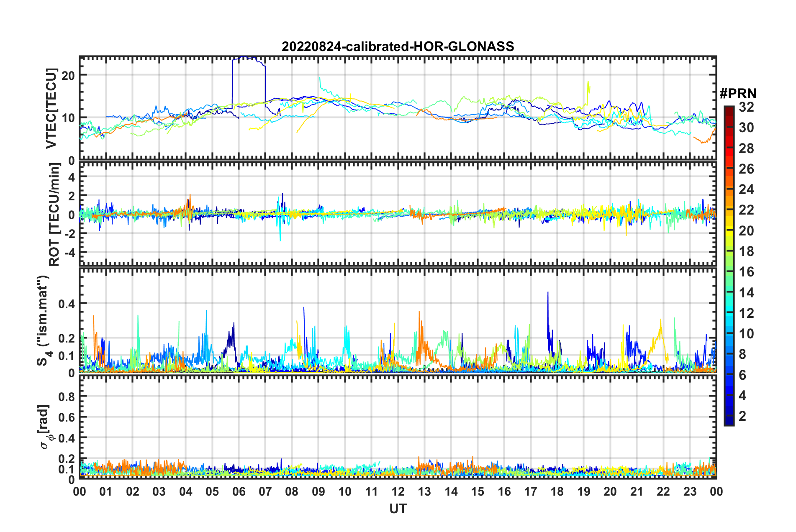The height and width of the screenshot is (532, 796).
Task: Click S4 axis tick label 0.4
Action: [67, 304]
